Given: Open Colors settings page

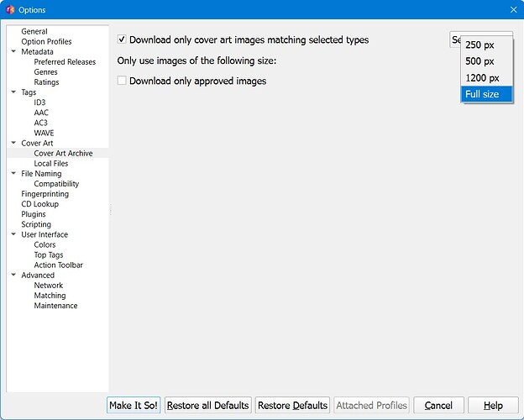Looking at the screenshot, I should point(45,244).
